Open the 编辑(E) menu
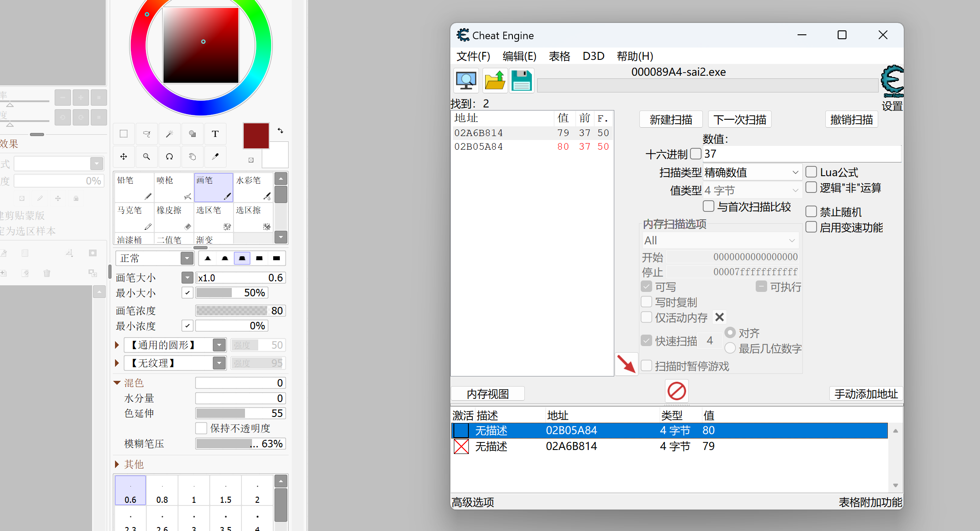This screenshot has width=980, height=531. click(519, 56)
